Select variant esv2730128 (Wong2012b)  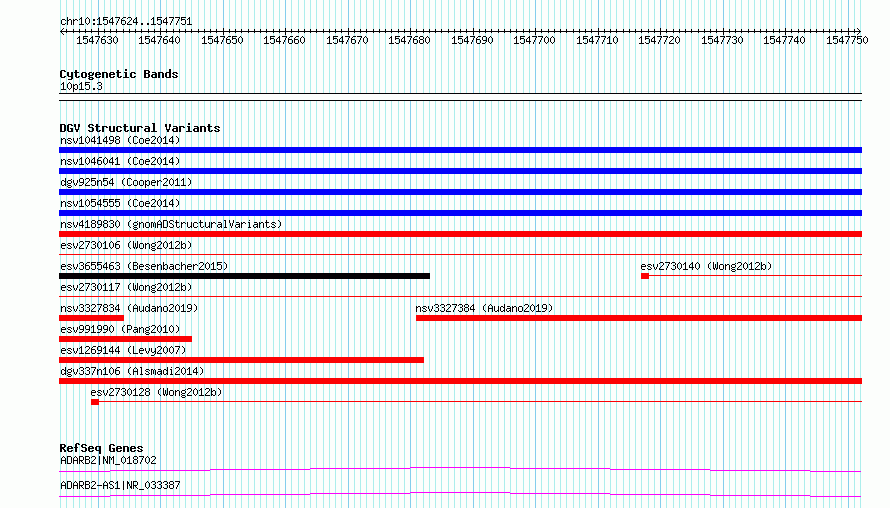156,392
